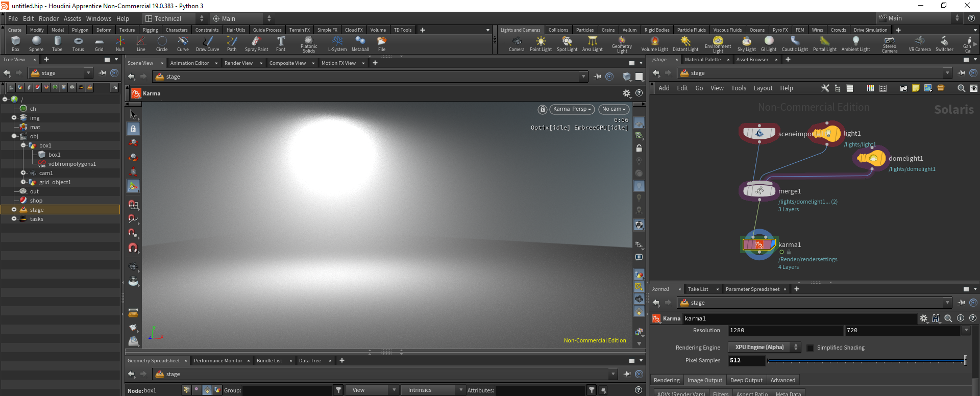Image resolution: width=980 pixels, height=396 pixels.
Task: Select the Metaball shelf tool
Action: click(360, 44)
